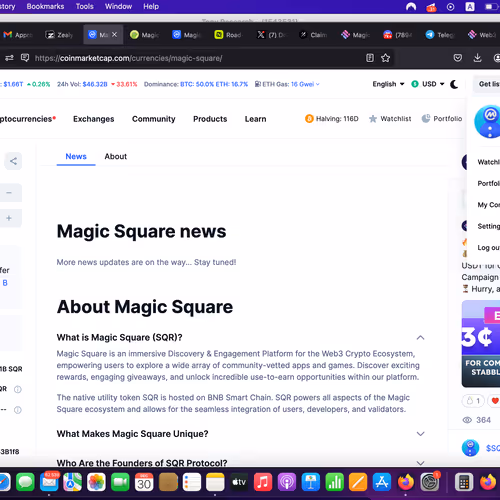500x500 pixels.
Task: Switch to the About tab
Action: coord(116,156)
